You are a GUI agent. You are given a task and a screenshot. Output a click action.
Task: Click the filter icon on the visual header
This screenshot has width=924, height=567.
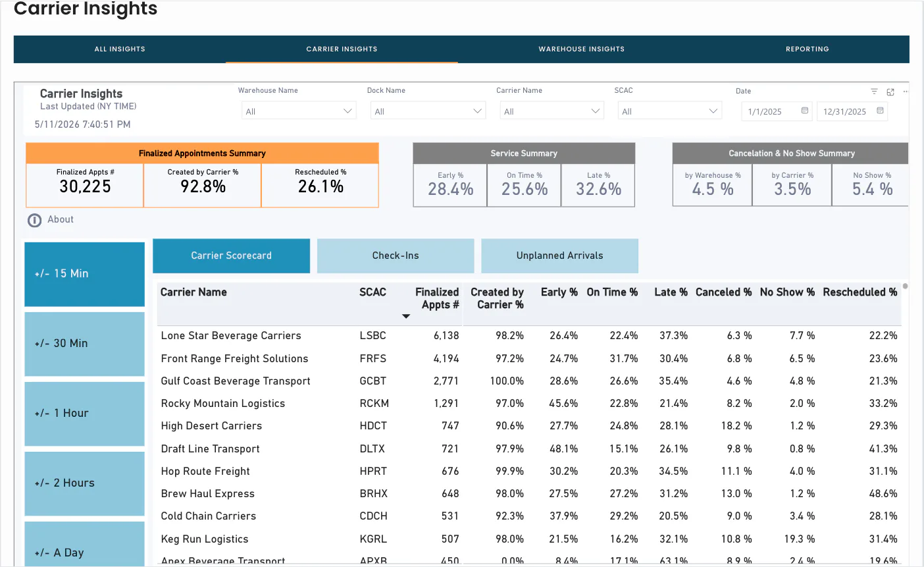pyautogui.click(x=874, y=92)
